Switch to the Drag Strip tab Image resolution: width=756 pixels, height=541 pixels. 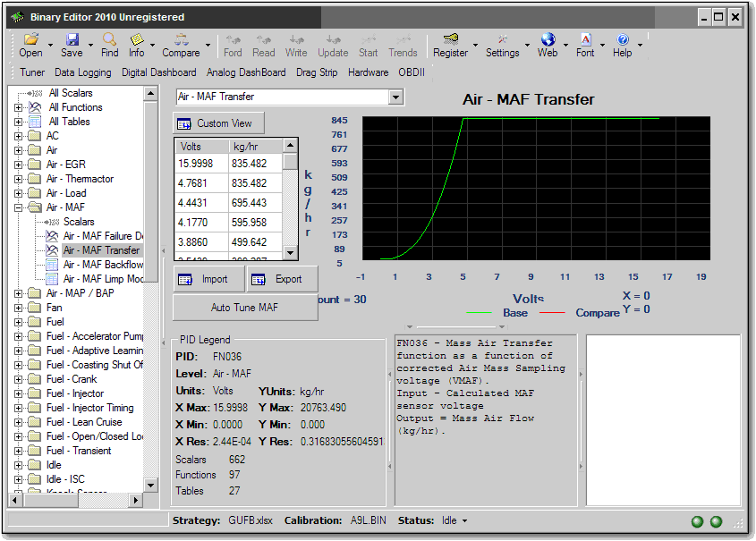pyautogui.click(x=317, y=72)
